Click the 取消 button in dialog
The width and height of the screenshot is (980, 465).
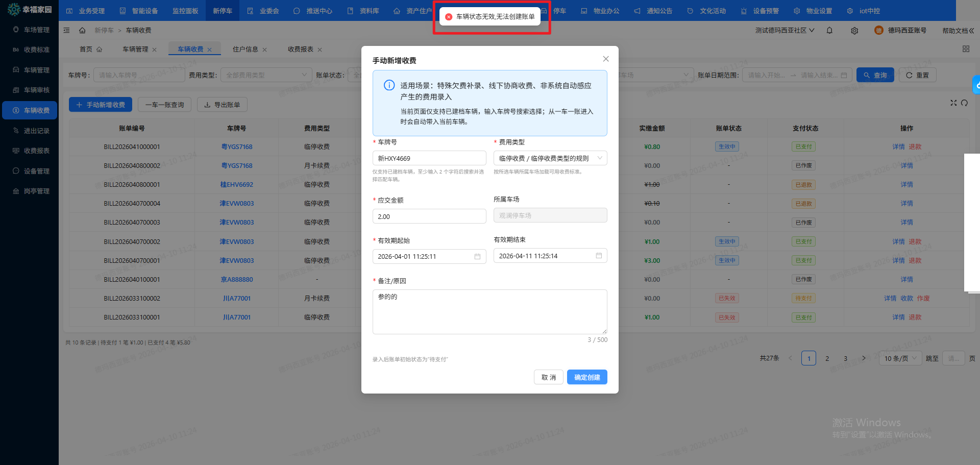[548, 377]
